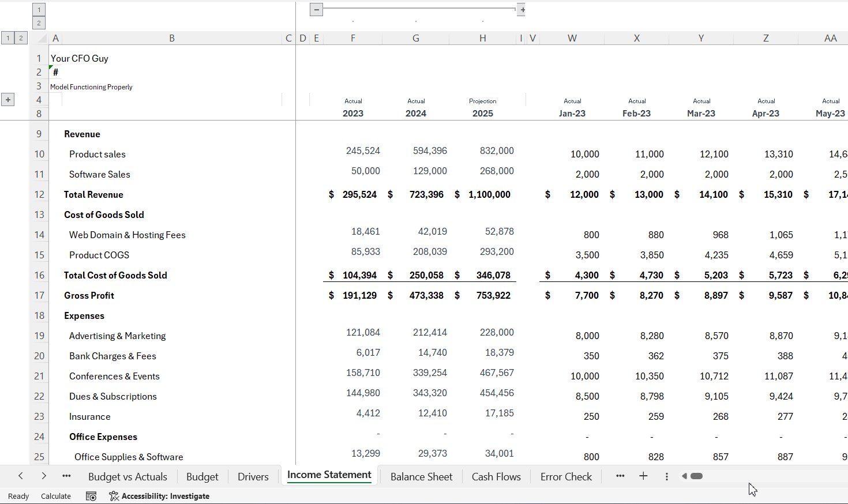Expand column group with plus above column I
This screenshot has width=848, height=504.
pyautogui.click(x=521, y=10)
